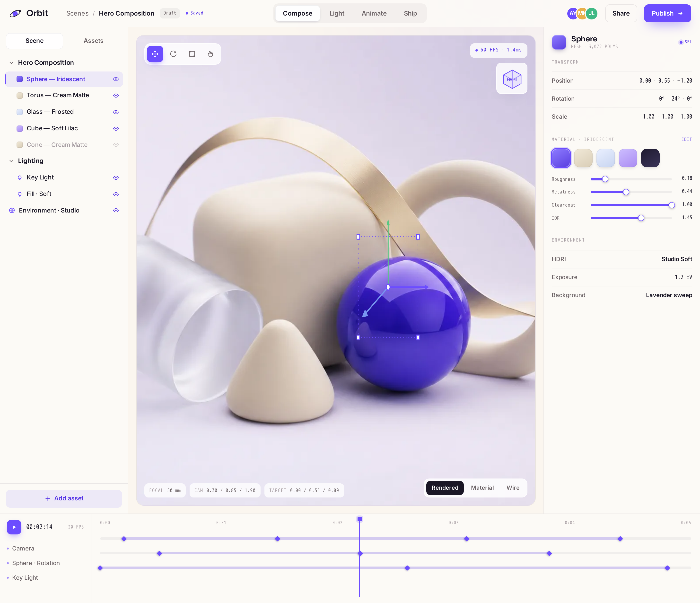This screenshot has width=700, height=603.
Task: Click the Metalness slider handle
Action: point(626,192)
